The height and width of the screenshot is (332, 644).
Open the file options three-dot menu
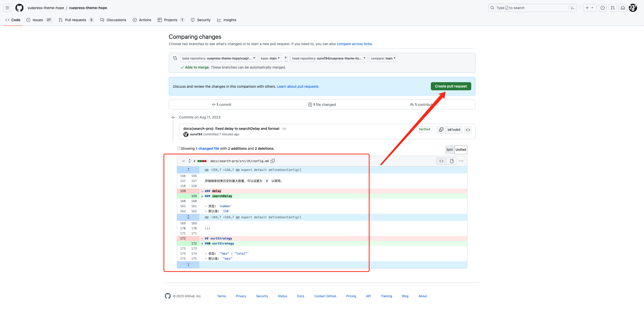pos(461,161)
